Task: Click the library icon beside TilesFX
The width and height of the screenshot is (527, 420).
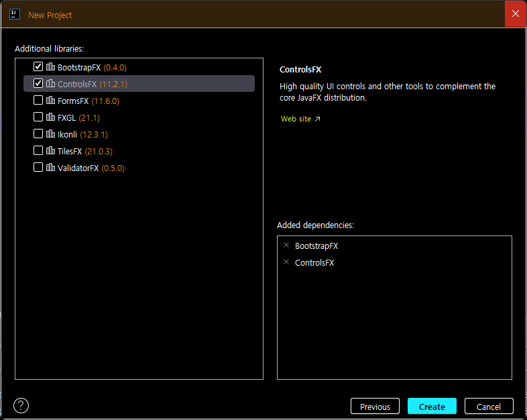Action: coord(50,150)
